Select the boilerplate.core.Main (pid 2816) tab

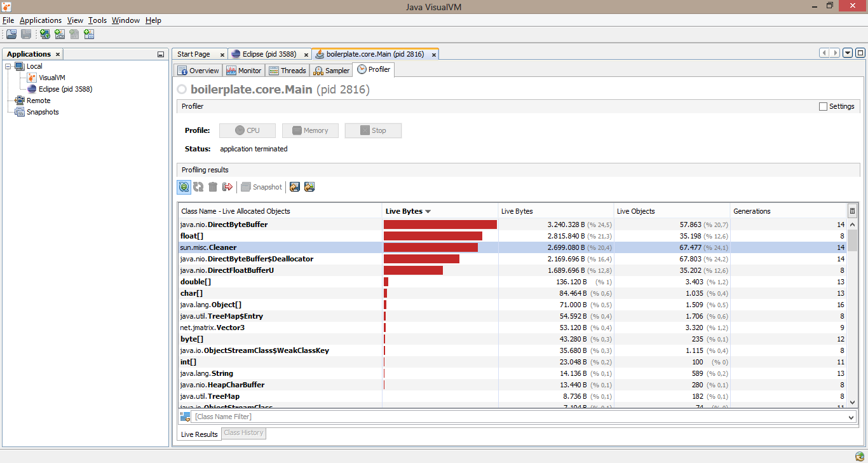coord(376,54)
